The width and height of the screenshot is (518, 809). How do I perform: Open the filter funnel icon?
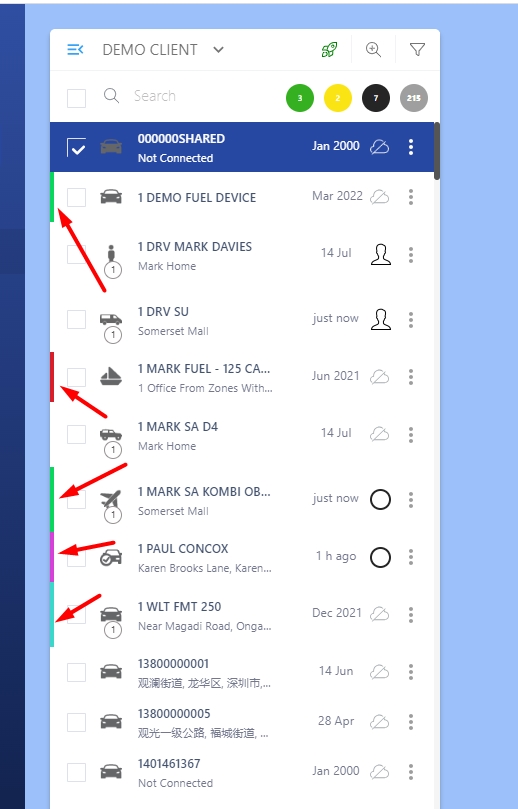[417, 50]
